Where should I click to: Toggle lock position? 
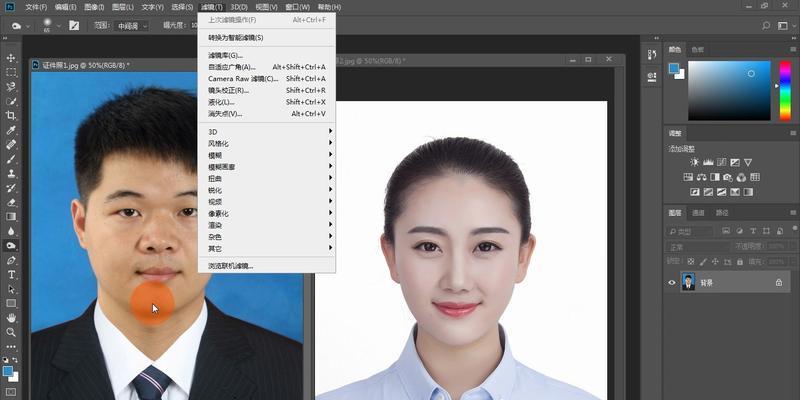pyautogui.click(x=715, y=261)
